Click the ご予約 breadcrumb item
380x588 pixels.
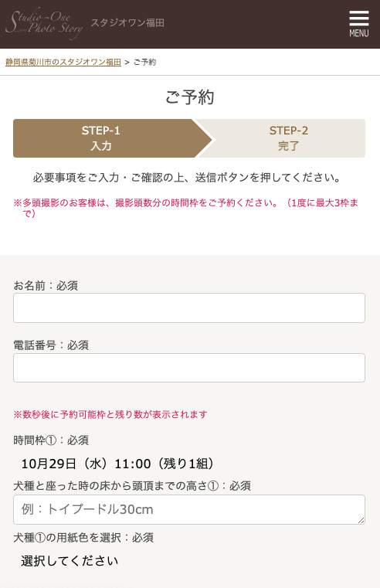pos(144,63)
